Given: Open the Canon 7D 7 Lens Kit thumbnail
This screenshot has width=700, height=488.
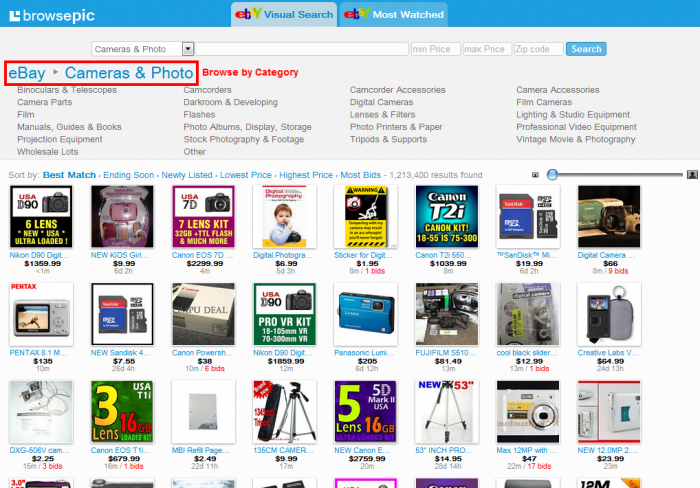Looking at the screenshot, I should pos(204,217).
